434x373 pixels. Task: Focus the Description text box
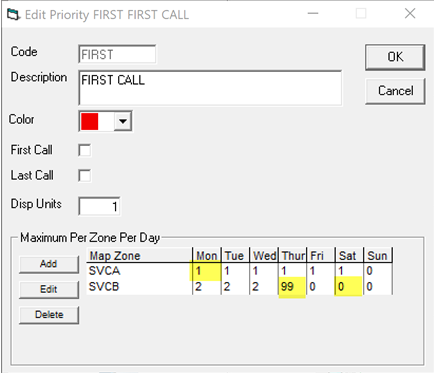pos(210,88)
